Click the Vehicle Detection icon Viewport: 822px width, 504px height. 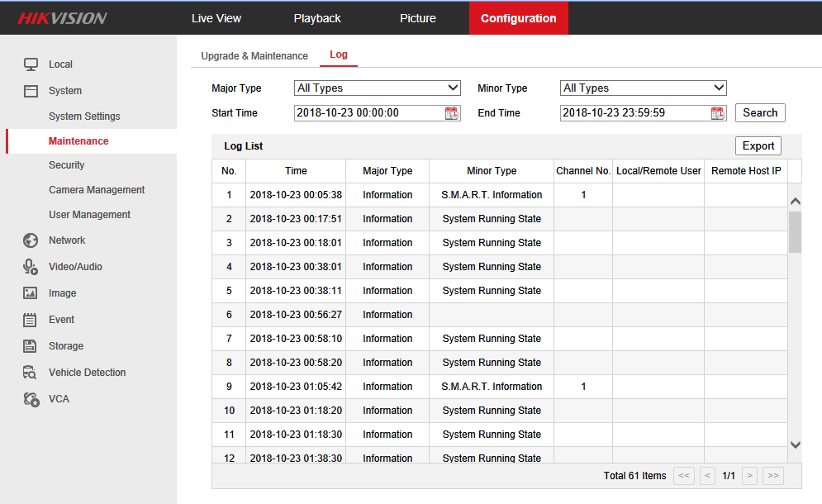click(31, 373)
